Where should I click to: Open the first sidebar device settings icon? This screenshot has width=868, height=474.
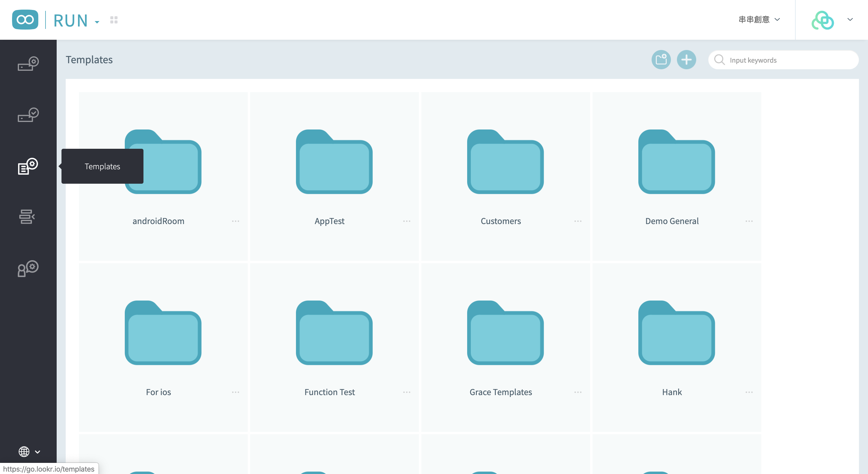coord(28,64)
